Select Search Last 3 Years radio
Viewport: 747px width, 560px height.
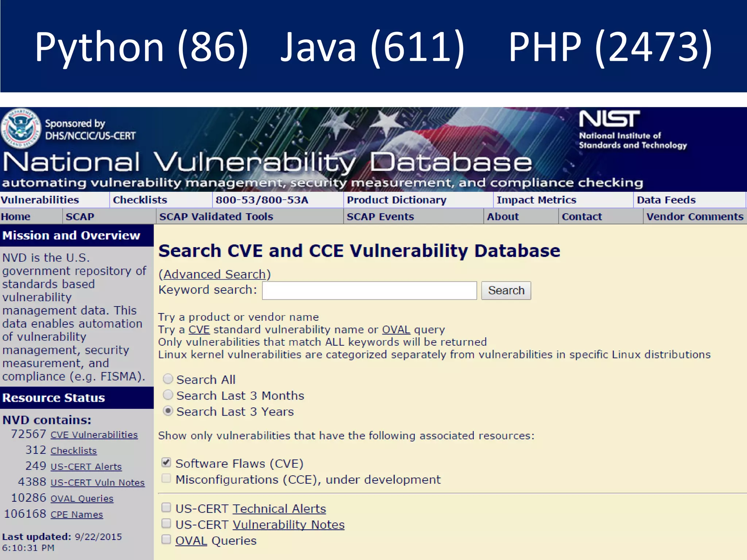[x=168, y=411]
